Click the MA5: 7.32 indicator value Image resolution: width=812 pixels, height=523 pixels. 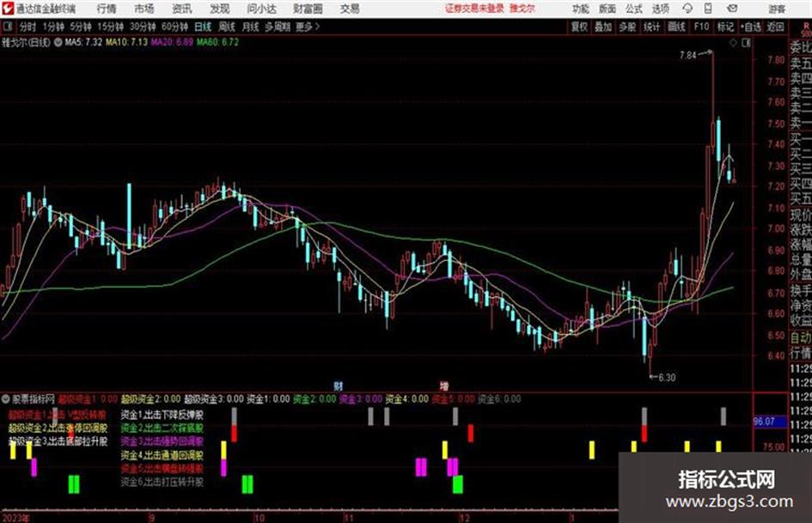[83, 42]
